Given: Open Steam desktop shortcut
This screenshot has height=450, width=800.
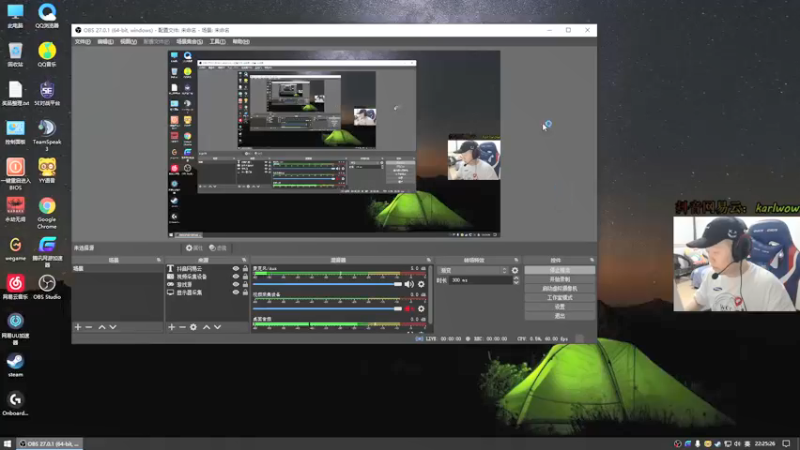Looking at the screenshot, I should pos(15,365).
